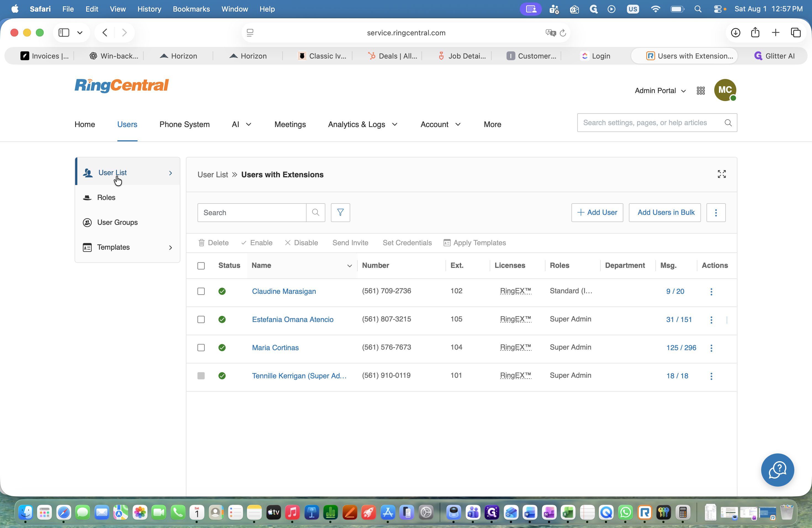
Task: Check the box for Maria Cortinas
Action: pos(201,348)
